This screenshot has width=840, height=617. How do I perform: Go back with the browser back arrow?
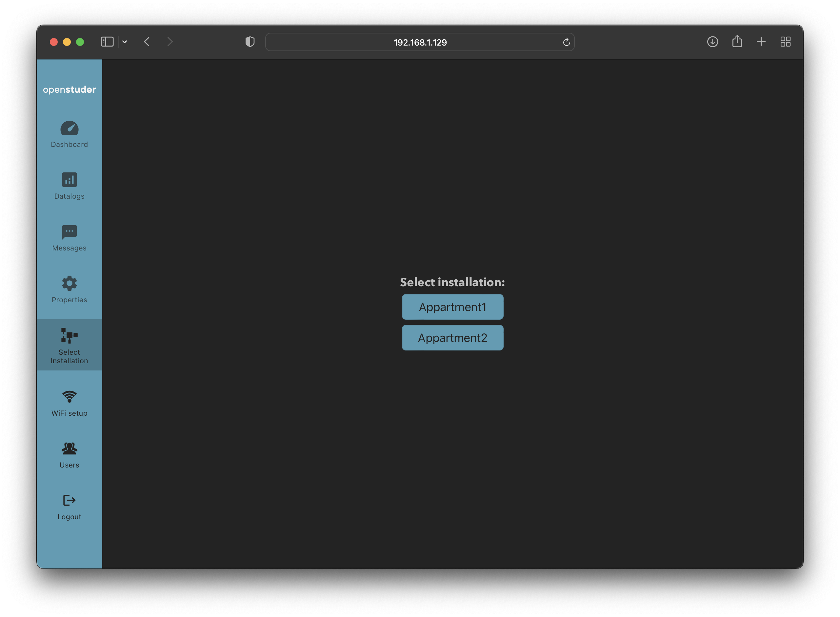point(147,41)
